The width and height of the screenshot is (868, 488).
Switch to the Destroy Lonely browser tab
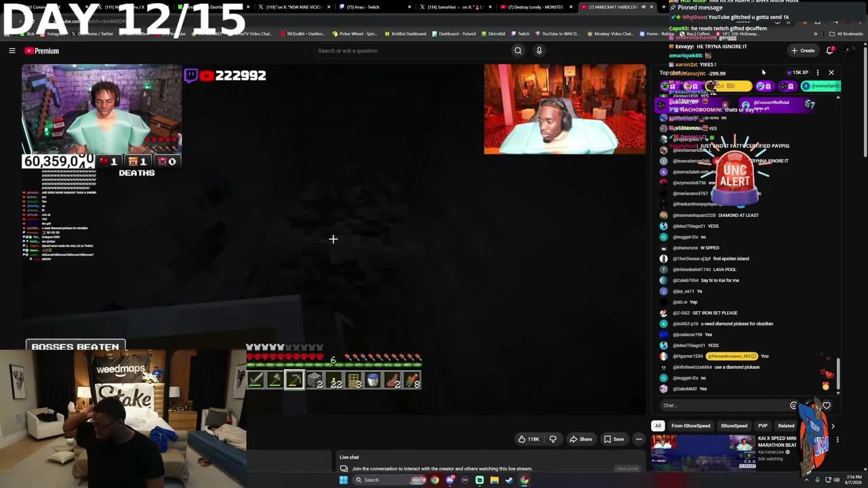(536, 7)
